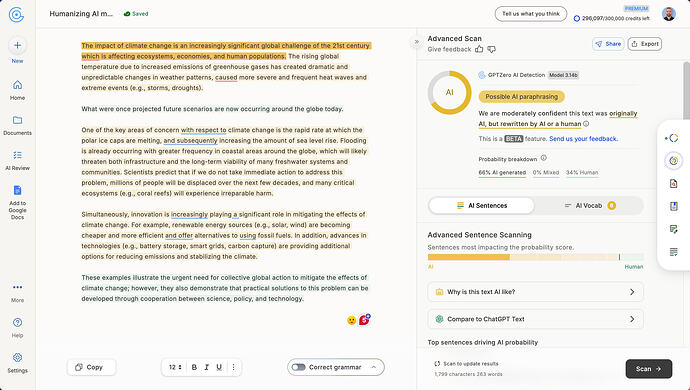This screenshot has width=690, height=390.
Task: Select '34% Human' breakdown
Action: [x=582, y=173]
